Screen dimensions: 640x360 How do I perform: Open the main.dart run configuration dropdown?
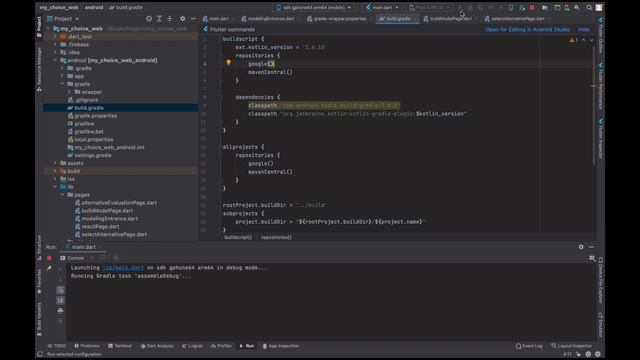click(x=382, y=8)
